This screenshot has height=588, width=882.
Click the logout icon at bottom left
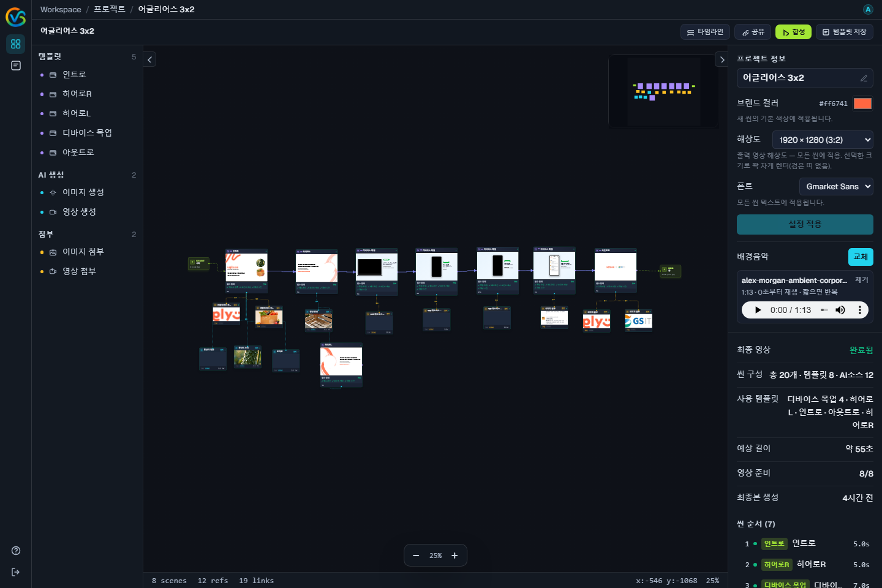tap(16, 572)
